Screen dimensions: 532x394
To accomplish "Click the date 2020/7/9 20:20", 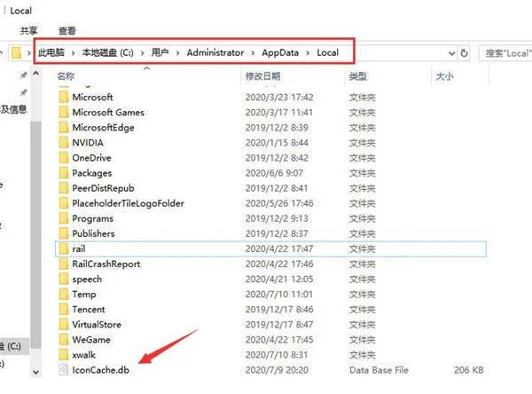I will (x=277, y=370).
